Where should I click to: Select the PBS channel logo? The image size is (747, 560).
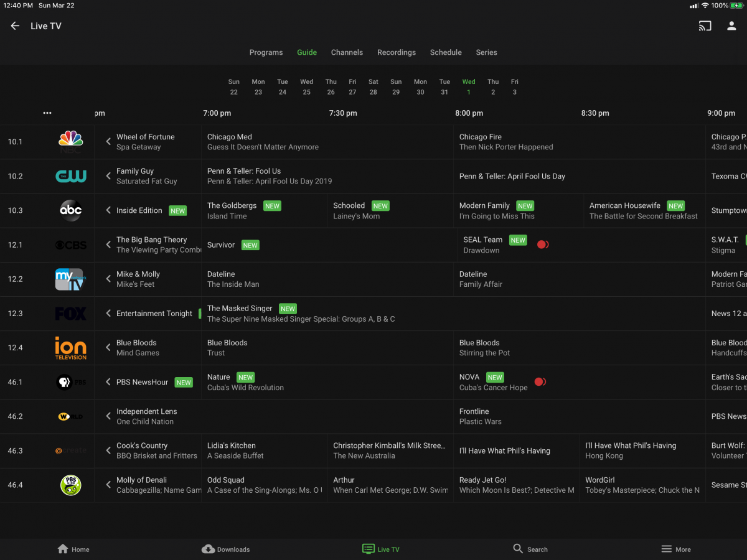(71, 382)
